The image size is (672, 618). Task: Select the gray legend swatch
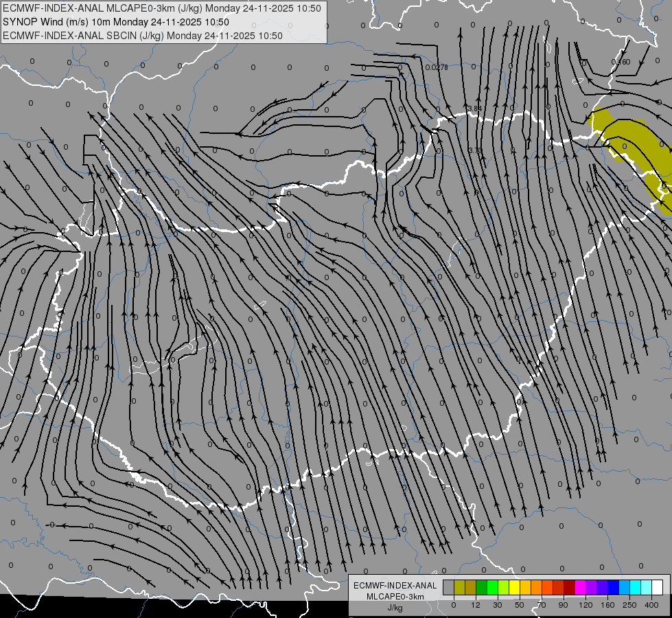(449, 587)
